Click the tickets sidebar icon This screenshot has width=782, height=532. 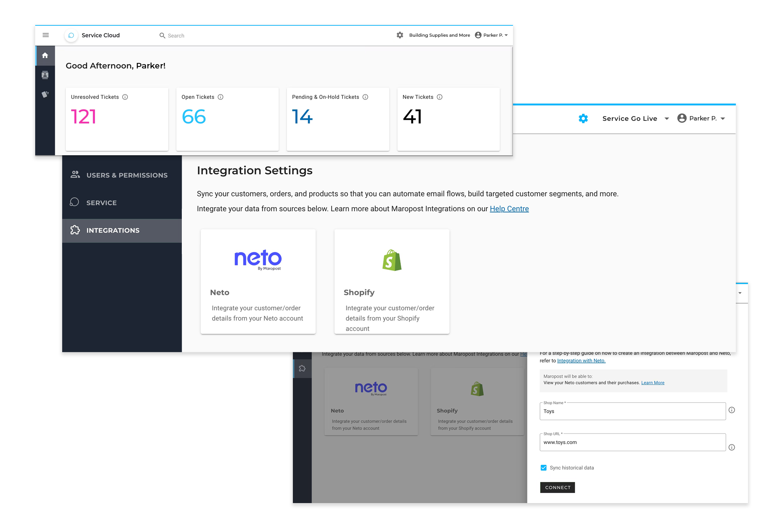pyautogui.click(x=45, y=94)
